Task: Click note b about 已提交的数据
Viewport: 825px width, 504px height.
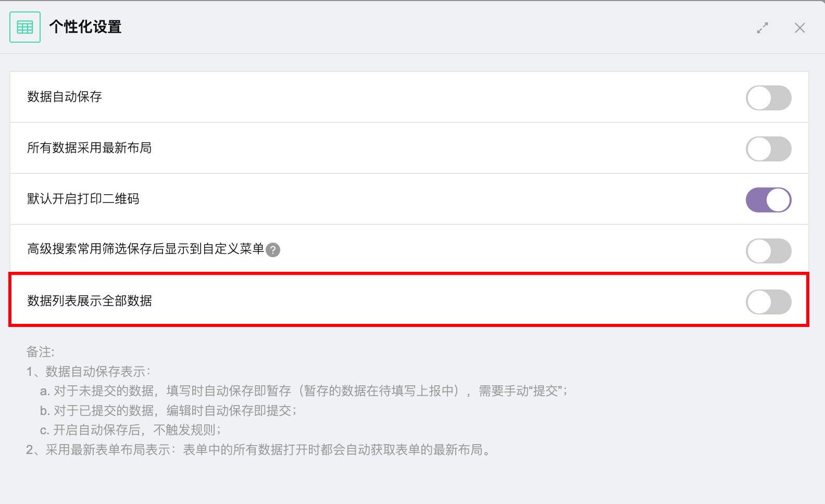Action: [168, 411]
